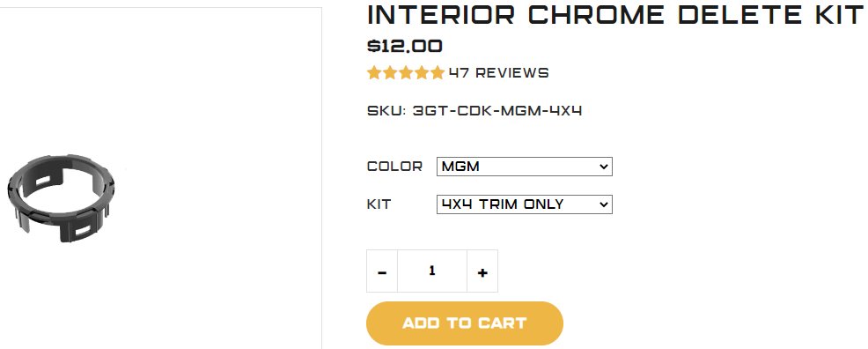The height and width of the screenshot is (349, 868).
Task: View the black trim ring product image
Action: 61,199
